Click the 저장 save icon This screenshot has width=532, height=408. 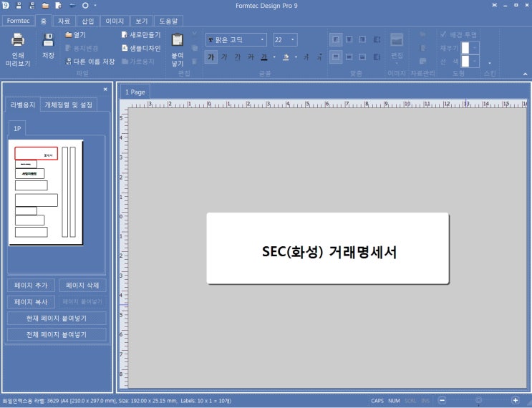point(48,40)
